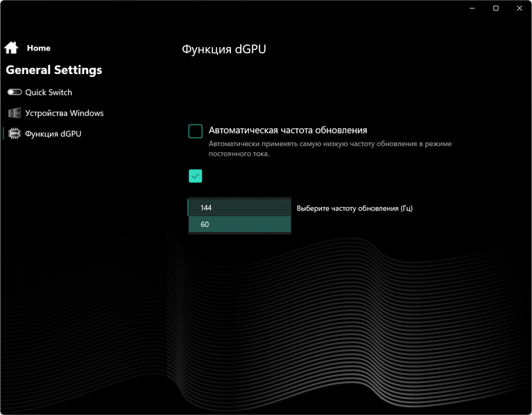Click the Windows logo icon in sidebar
This screenshot has height=415, width=532.
coord(15,113)
